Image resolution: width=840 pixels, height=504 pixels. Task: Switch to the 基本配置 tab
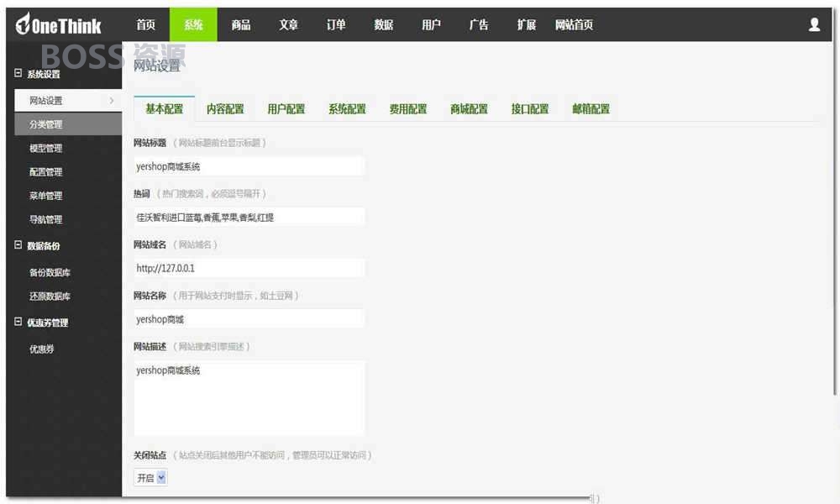coord(164,108)
